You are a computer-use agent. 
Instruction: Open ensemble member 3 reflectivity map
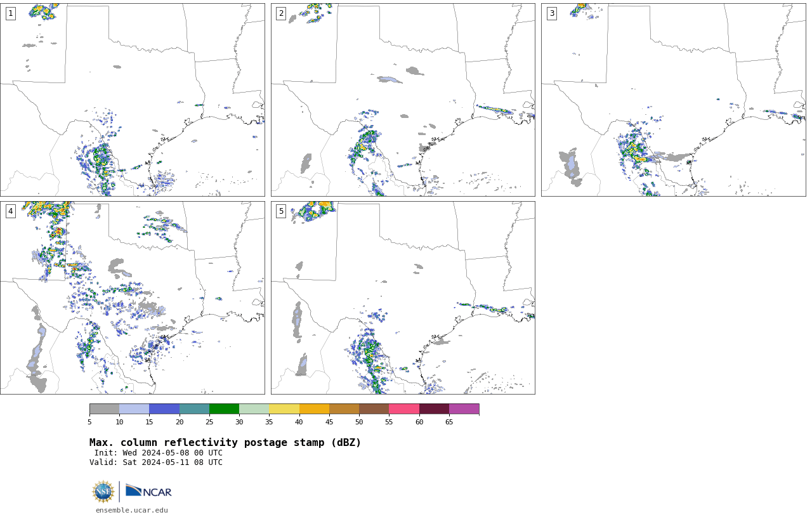[x=673, y=100]
